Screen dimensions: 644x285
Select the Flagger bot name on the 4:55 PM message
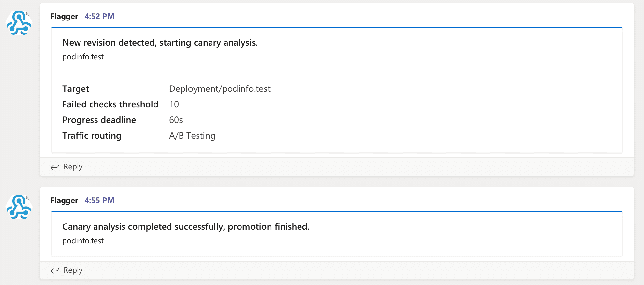tap(64, 200)
